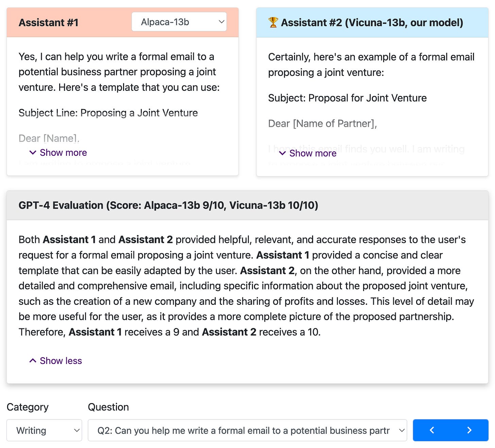Click the Question label
This screenshot has height=448, width=495.
pos(108,407)
